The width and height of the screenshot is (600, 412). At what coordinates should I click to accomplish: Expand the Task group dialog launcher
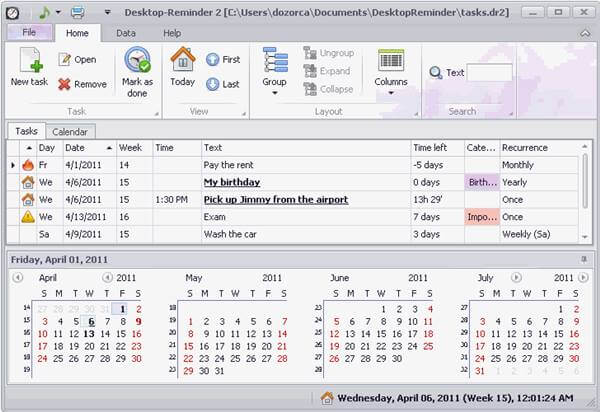point(157,114)
